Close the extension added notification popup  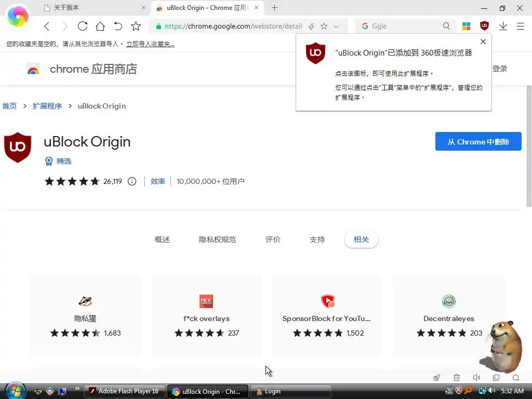pos(483,42)
